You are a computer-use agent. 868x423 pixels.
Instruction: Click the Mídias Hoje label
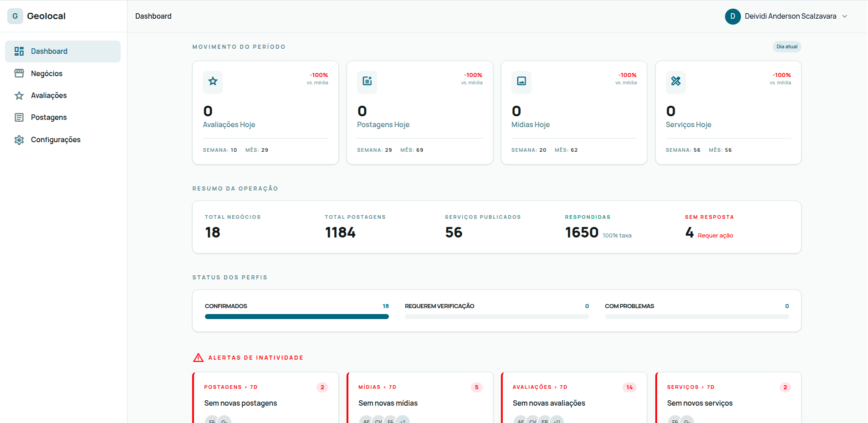(531, 125)
